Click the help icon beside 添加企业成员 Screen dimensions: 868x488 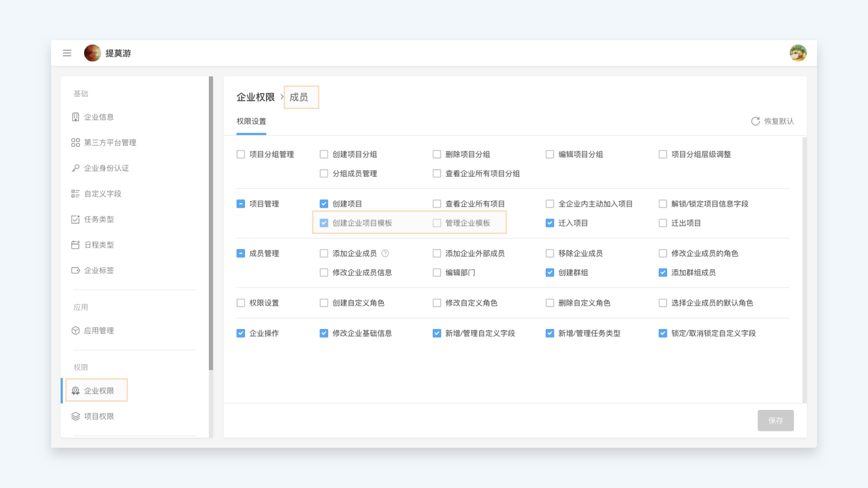(385, 253)
